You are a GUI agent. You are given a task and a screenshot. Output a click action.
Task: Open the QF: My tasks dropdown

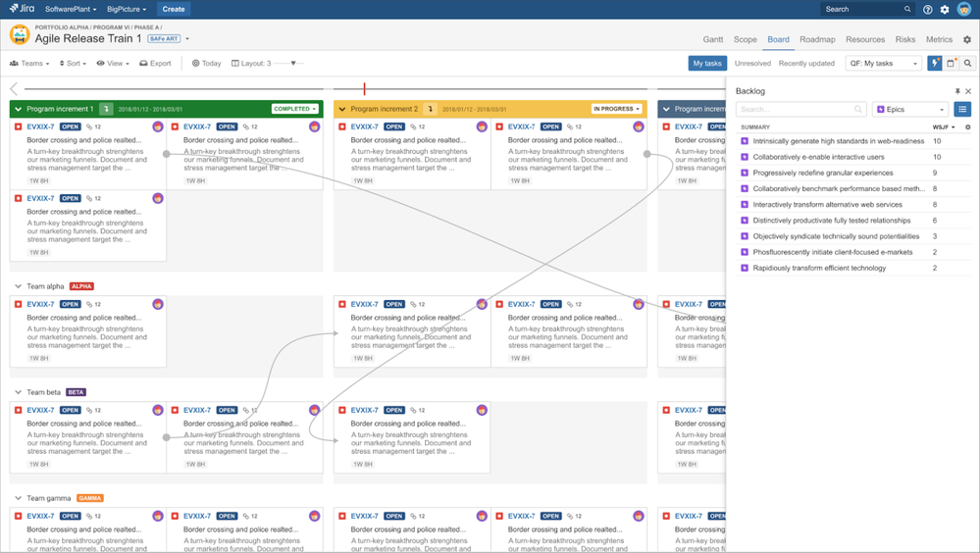click(x=883, y=63)
